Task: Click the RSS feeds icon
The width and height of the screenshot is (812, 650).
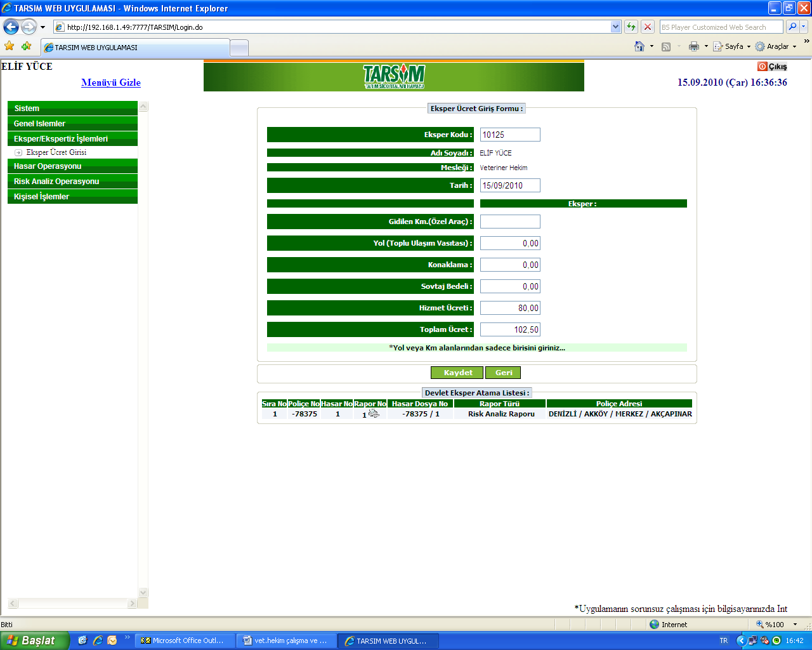Action: (666, 46)
